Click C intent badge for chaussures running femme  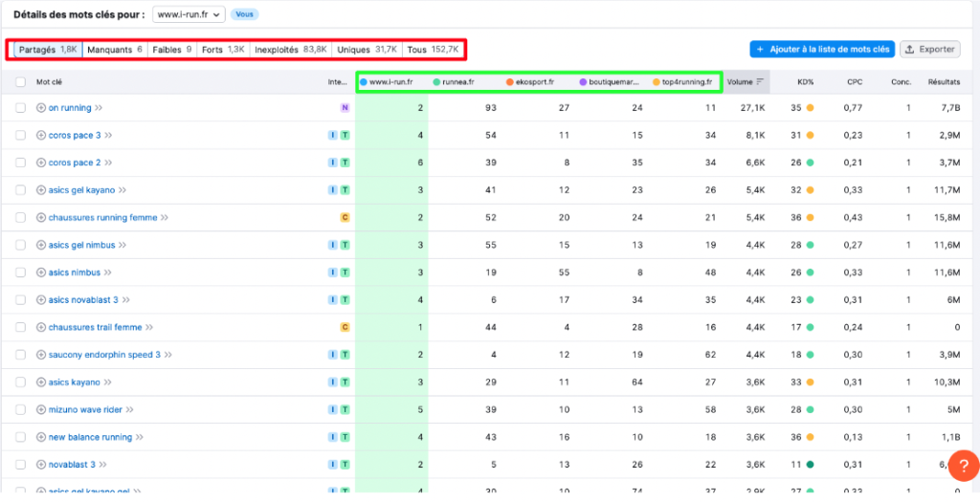pyautogui.click(x=345, y=218)
